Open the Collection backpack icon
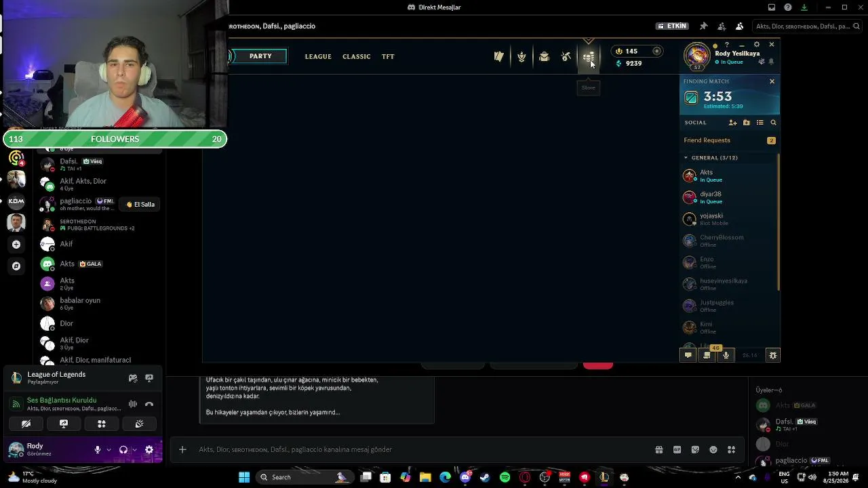 click(544, 57)
